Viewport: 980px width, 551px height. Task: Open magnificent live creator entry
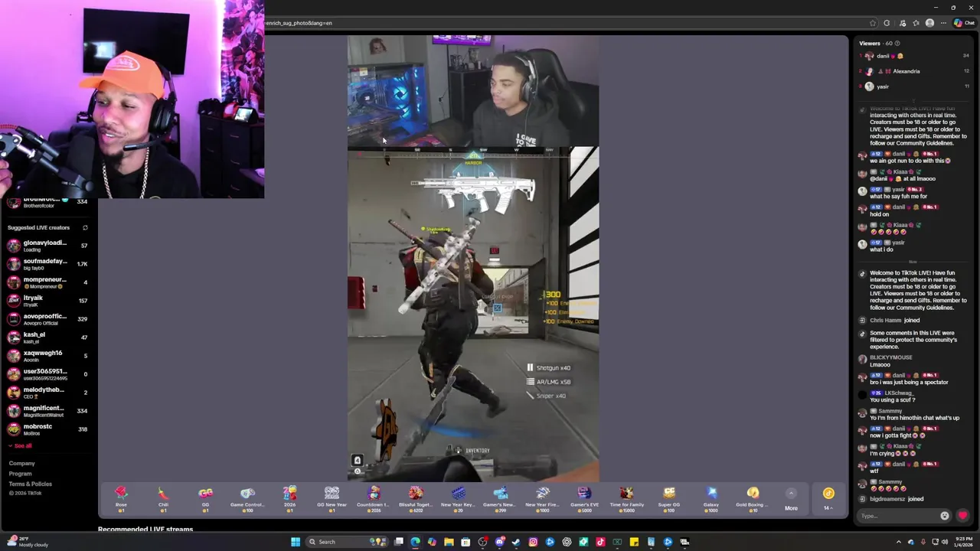[x=47, y=411]
